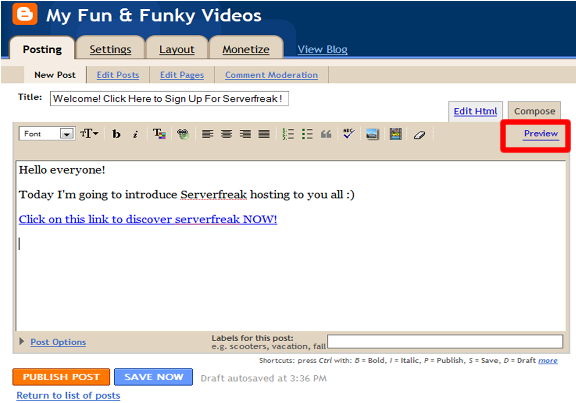The image size is (576, 403).
Task: Open the Settings tab
Action: (110, 49)
